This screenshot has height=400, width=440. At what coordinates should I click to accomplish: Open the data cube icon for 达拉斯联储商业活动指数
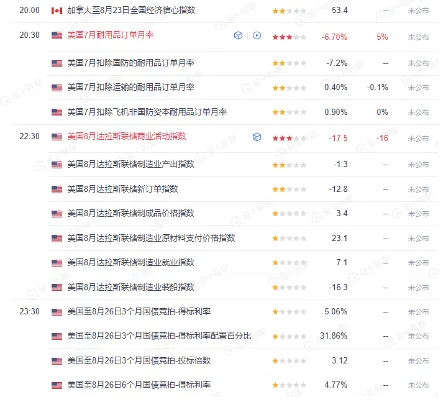tap(257, 137)
